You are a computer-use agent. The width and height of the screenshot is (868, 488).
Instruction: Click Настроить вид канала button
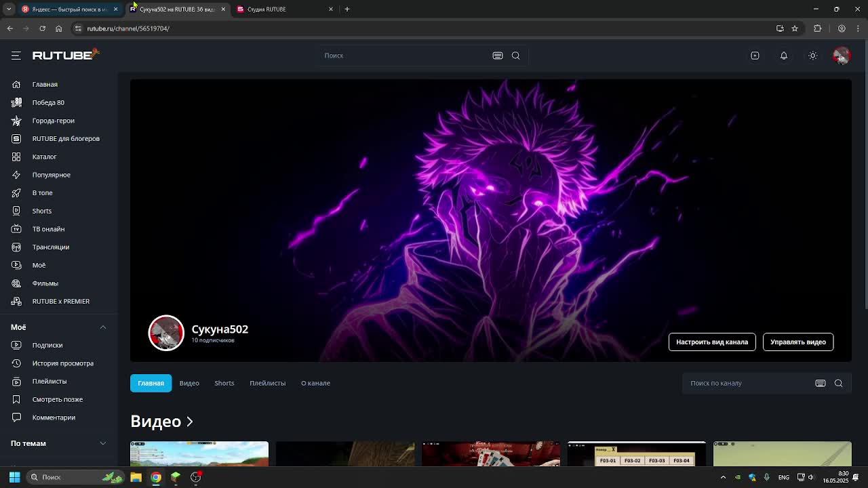tap(712, 342)
